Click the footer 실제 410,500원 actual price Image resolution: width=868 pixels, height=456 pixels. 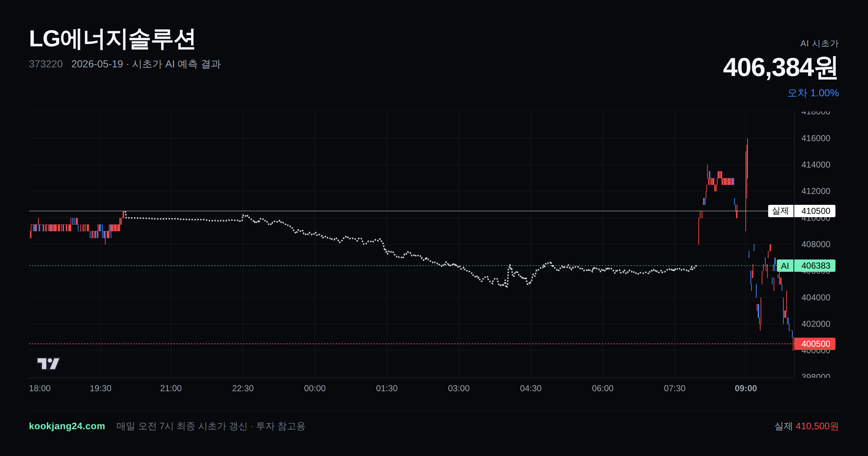point(807,426)
